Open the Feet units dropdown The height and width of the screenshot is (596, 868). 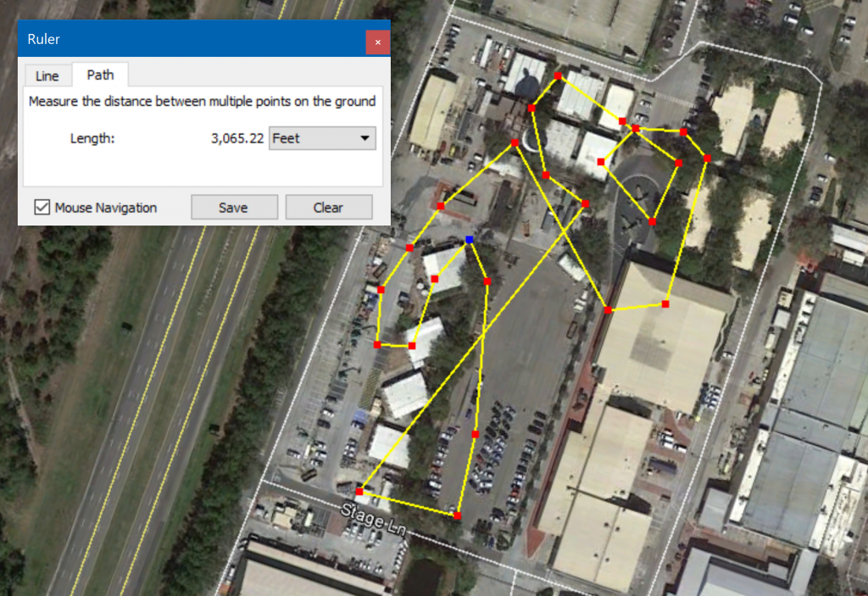point(322,138)
